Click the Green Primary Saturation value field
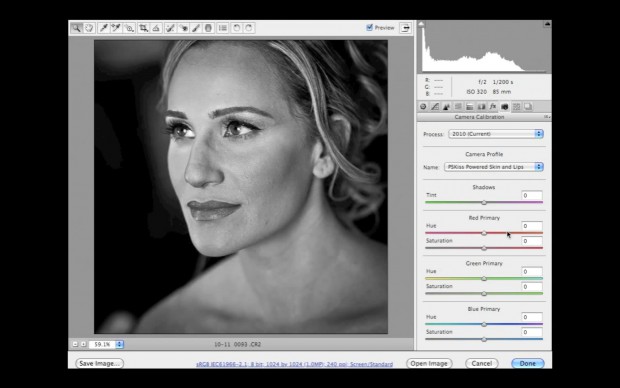Viewport: 620px width, 388px height. pyautogui.click(x=532, y=287)
